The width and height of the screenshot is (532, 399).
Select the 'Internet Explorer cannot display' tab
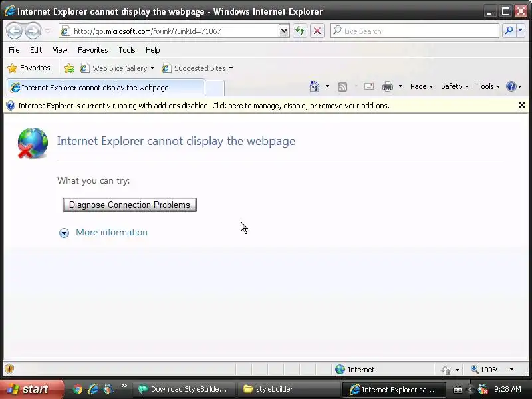[x=106, y=88]
